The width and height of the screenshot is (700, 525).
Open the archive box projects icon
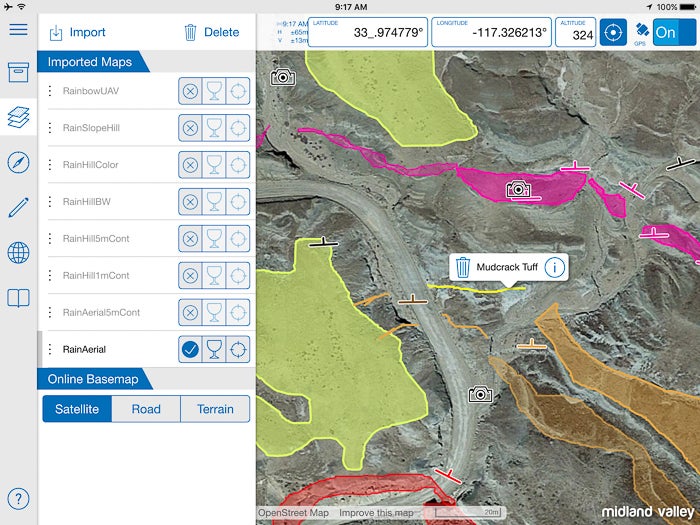pyautogui.click(x=18, y=72)
